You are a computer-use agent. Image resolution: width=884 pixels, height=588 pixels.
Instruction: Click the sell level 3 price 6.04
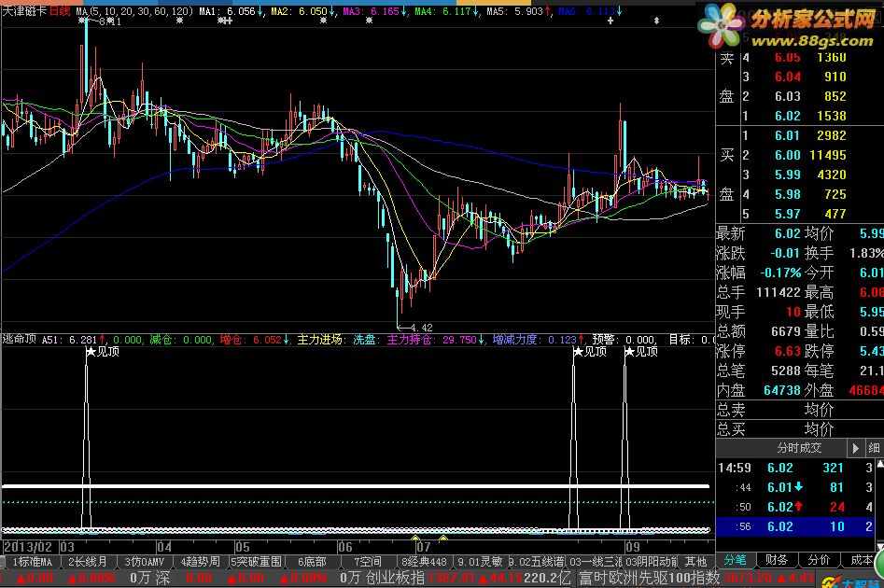(x=787, y=77)
